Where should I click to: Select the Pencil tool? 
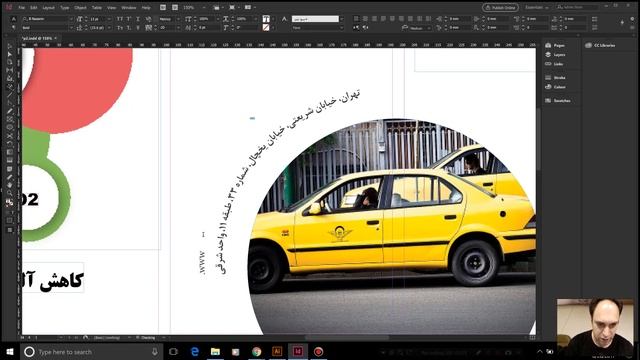pyautogui.click(x=10, y=111)
